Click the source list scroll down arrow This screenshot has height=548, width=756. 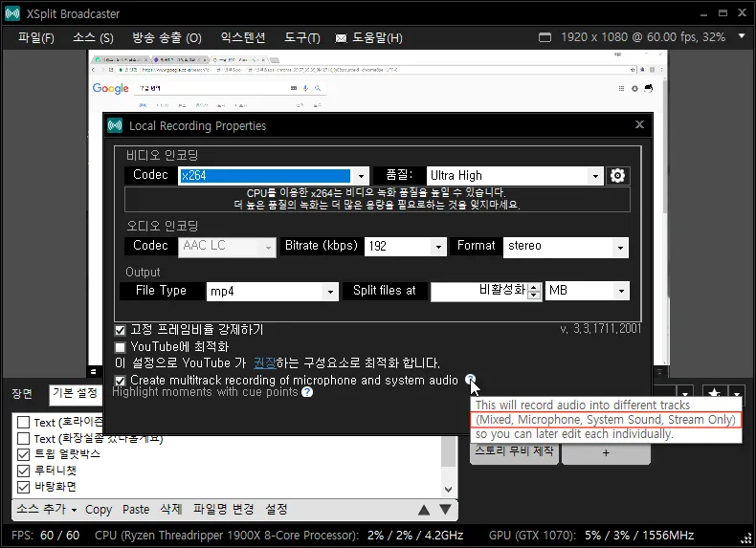click(449, 490)
